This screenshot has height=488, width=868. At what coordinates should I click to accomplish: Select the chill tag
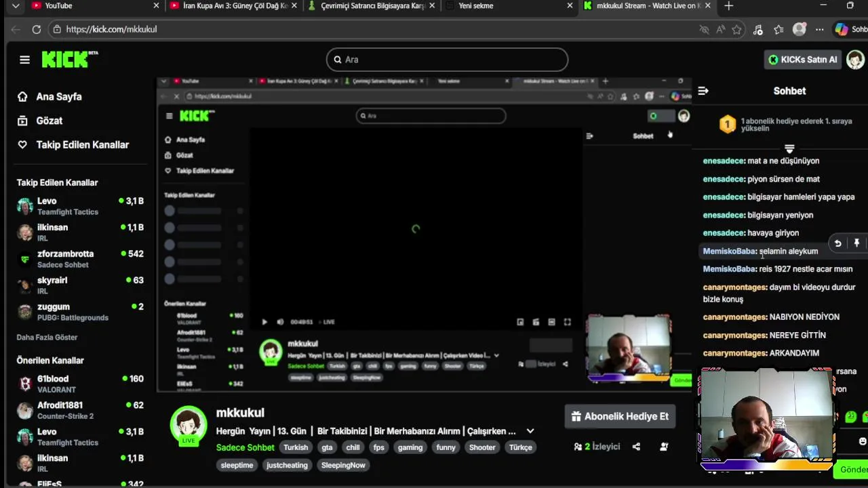[x=353, y=447]
